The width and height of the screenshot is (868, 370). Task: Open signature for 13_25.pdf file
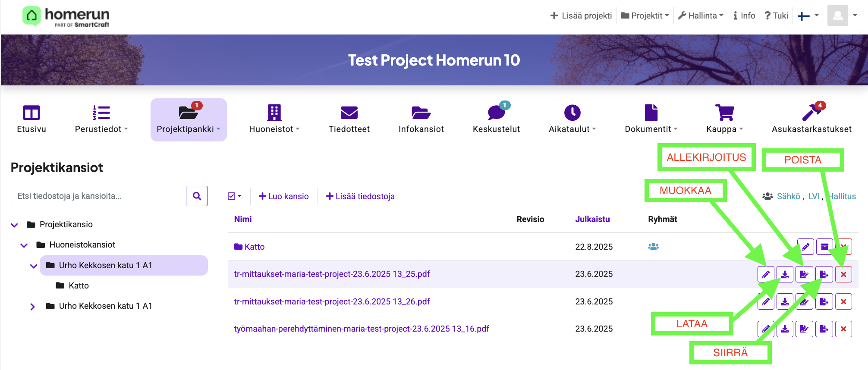coord(804,274)
